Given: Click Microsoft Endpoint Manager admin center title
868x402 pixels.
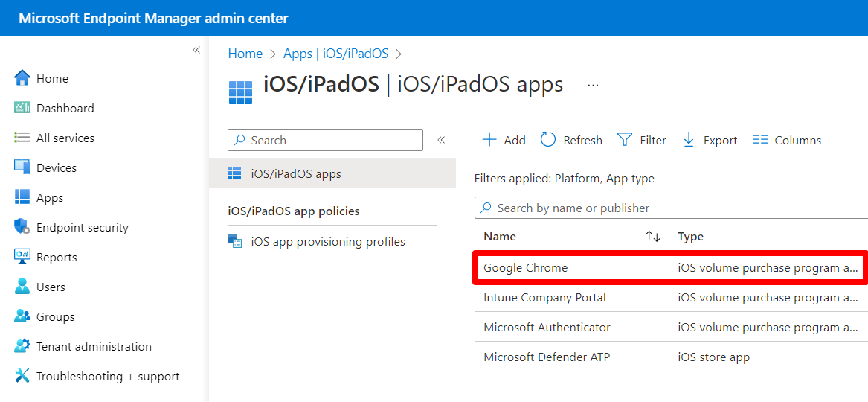Looking at the screenshot, I should pyautogui.click(x=153, y=19).
